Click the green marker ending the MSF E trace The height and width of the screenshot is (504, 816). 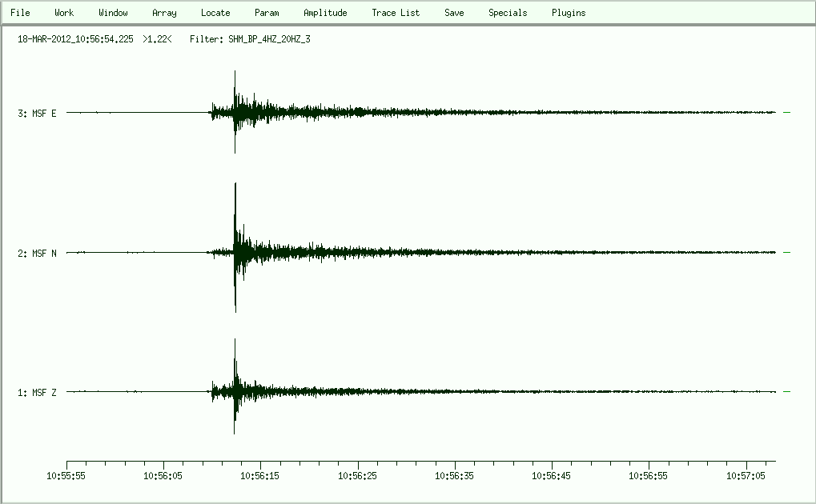(786, 113)
